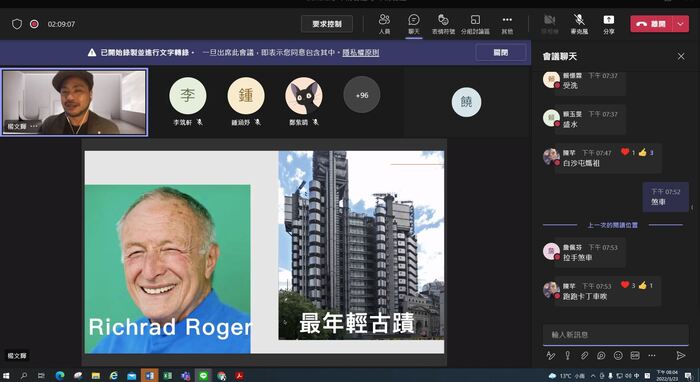Toggle the camera on or off
The height and width of the screenshot is (382, 700).
[x=550, y=24]
